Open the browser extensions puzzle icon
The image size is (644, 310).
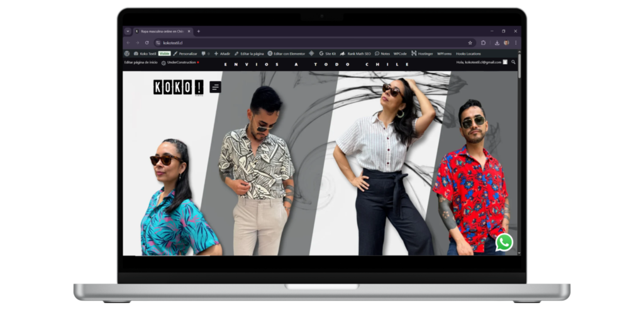point(484,43)
